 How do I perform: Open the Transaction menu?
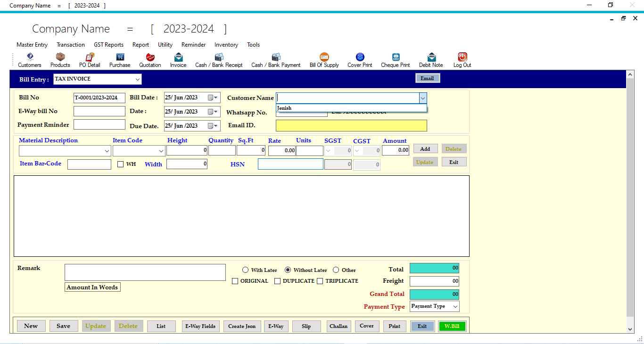click(x=71, y=45)
